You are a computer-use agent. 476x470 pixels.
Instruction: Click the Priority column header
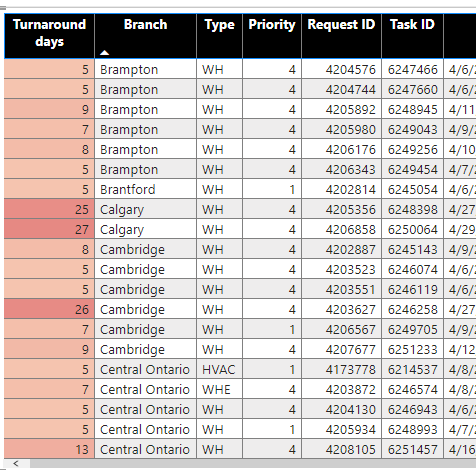272,36
